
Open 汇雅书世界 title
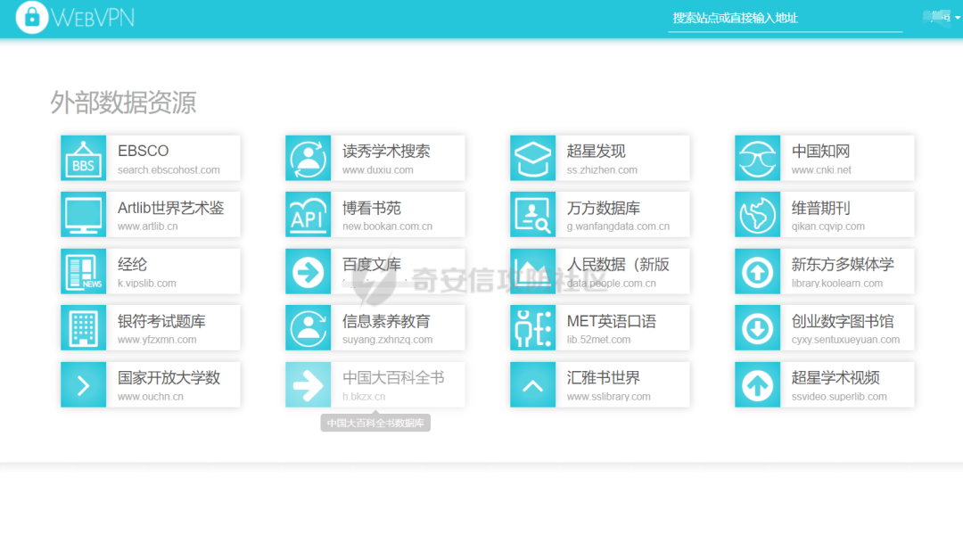(x=603, y=377)
